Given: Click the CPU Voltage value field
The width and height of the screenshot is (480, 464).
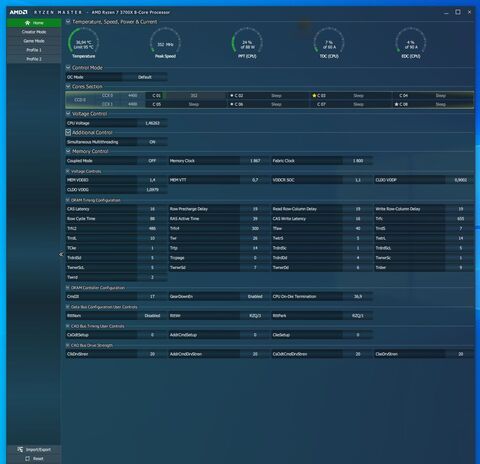Looking at the screenshot, I should 152,123.
